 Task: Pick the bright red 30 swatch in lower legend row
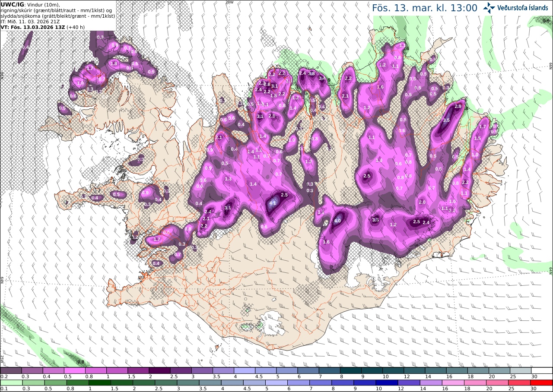[542, 383]
